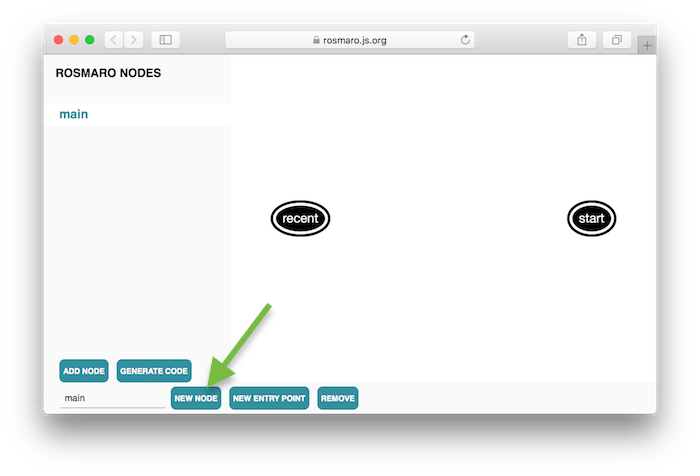
Task: Select the recent node in the graph
Action: coord(300,218)
